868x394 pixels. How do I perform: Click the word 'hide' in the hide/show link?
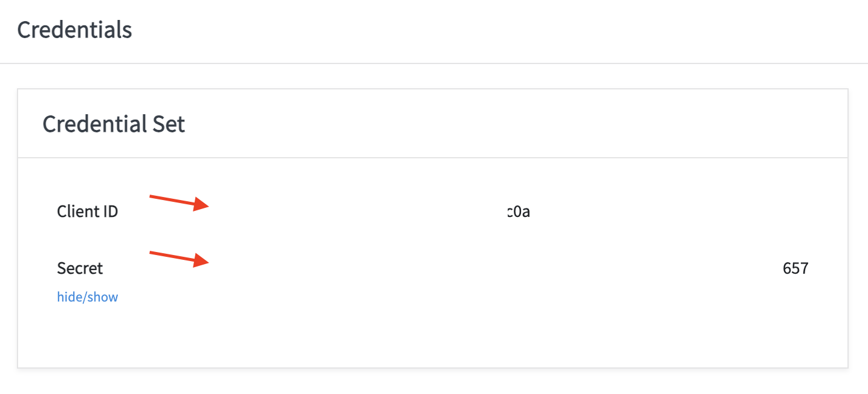point(68,297)
